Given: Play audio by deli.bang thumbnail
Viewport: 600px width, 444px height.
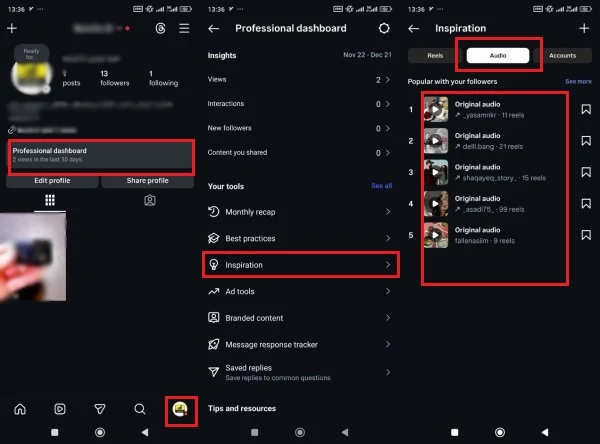Looking at the screenshot, I should pos(436,141).
